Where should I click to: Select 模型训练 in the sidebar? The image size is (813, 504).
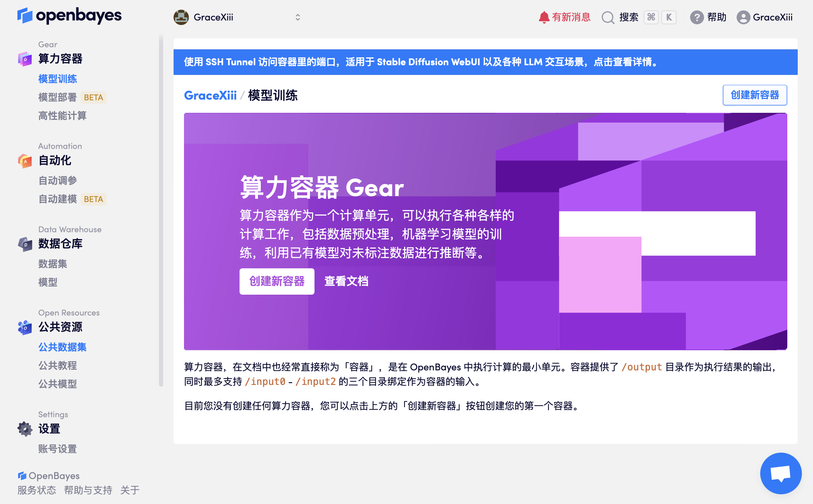click(57, 79)
